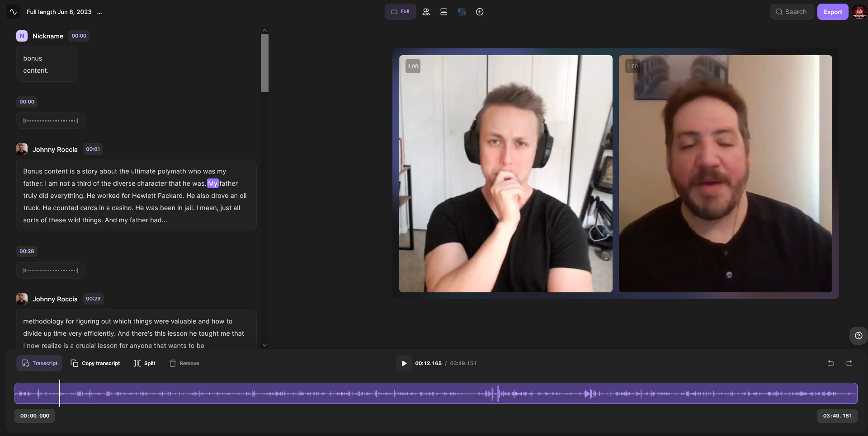
Task: Click the transcript scrollbar thumb
Action: click(264, 63)
